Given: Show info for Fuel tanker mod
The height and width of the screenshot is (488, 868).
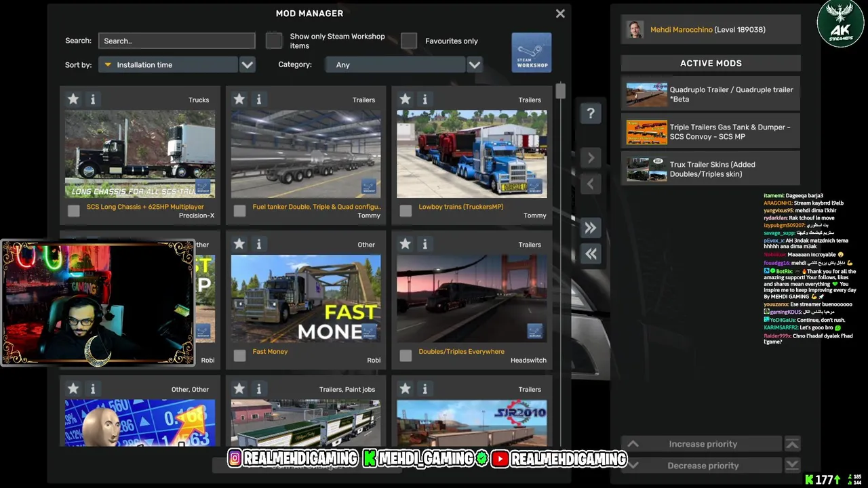Looking at the screenshot, I should [259, 100].
